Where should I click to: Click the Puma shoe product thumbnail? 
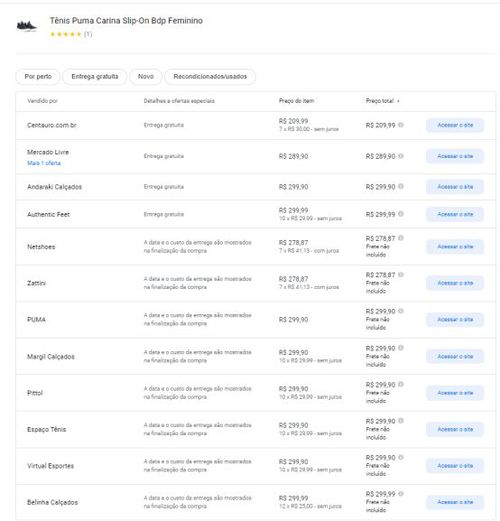(27, 26)
